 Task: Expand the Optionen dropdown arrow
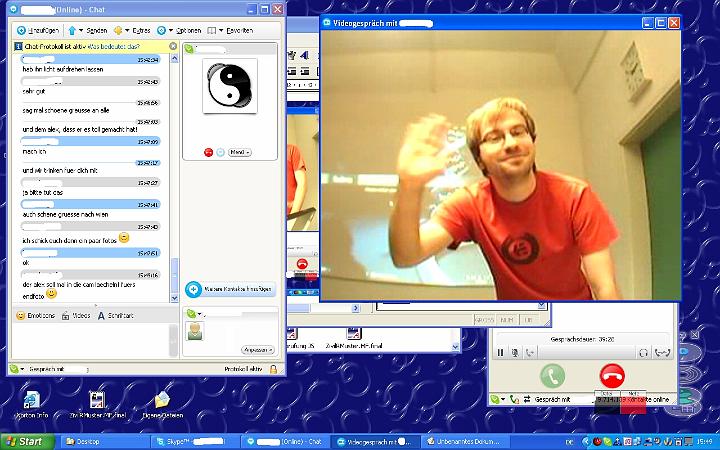(170, 30)
